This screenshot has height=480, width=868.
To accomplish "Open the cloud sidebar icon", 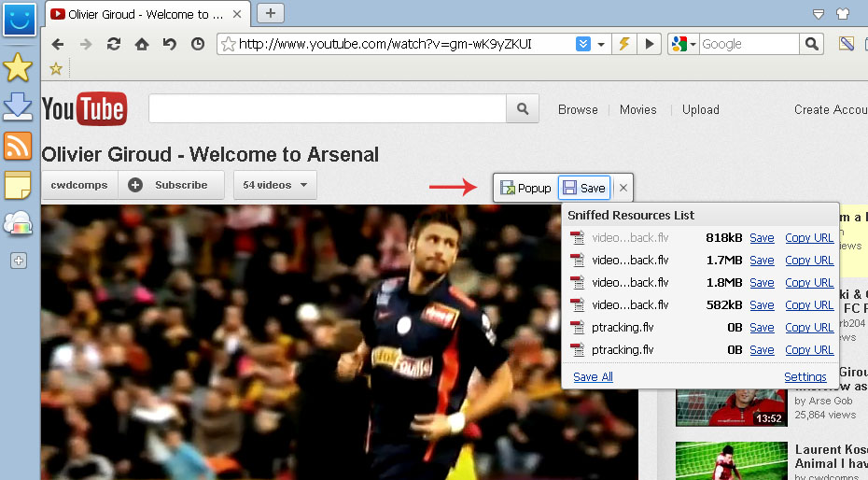I will coord(18,224).
